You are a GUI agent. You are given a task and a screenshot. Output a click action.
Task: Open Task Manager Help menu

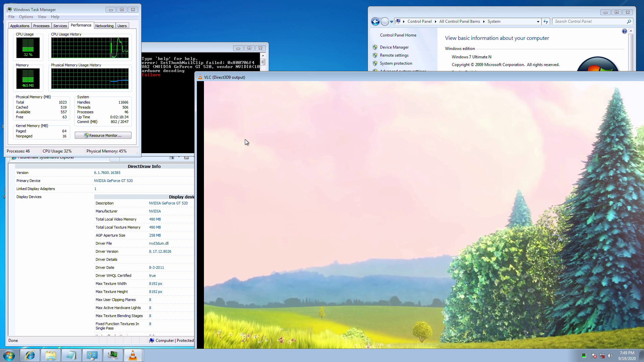(55, 17)
